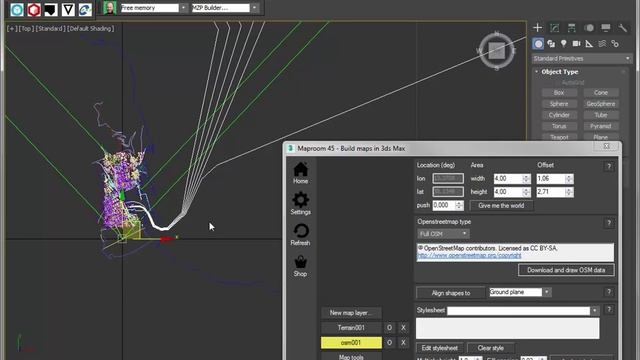
Task: Open the Free memory dropdown arrow
Action: coord(183,8)
